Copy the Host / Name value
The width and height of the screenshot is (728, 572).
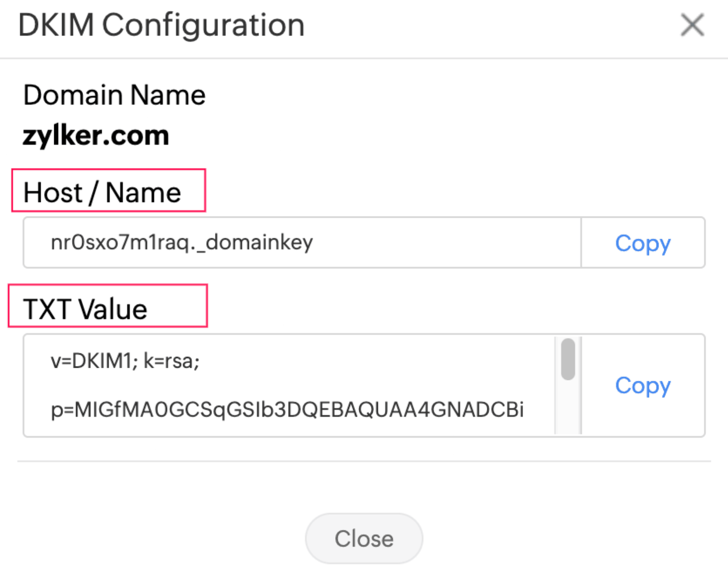click(642, 243)
